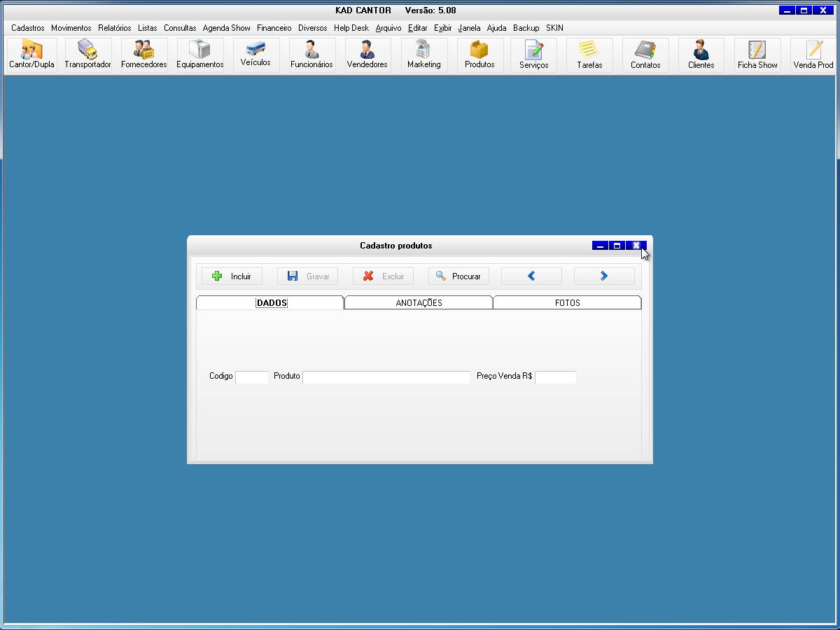
Task: Open the Vendedores toolbar icon
Action: [x=367, y=55]
